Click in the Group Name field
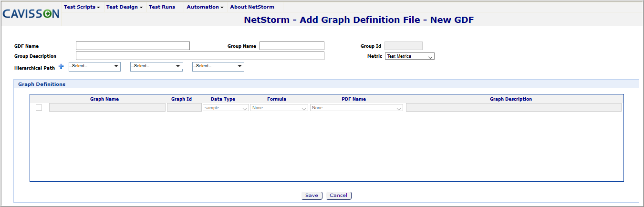Screen dimensions: 644x207 coord(292,46)
